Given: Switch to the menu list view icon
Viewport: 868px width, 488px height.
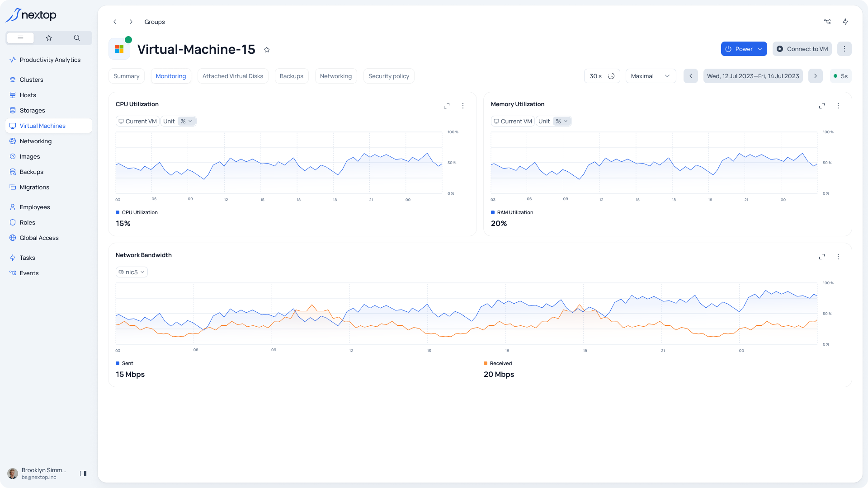Looking at the screenshot, I should tap(20, 38).
